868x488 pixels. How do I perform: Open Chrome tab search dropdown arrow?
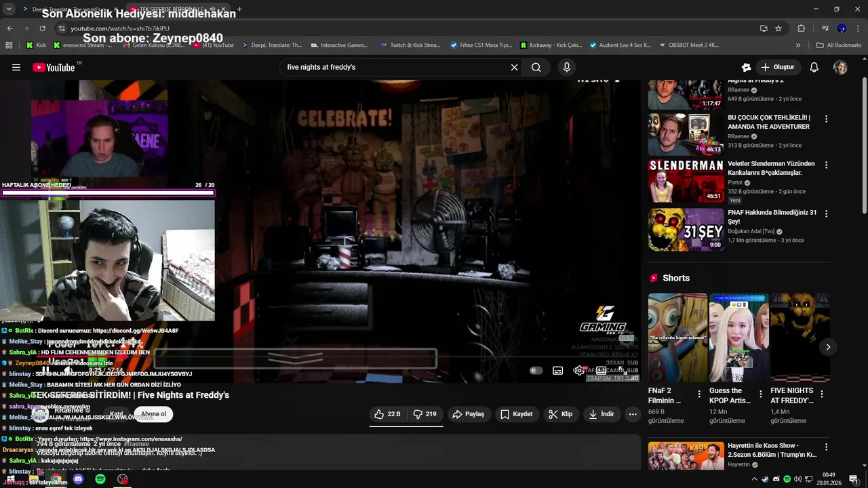coord(9,9)
